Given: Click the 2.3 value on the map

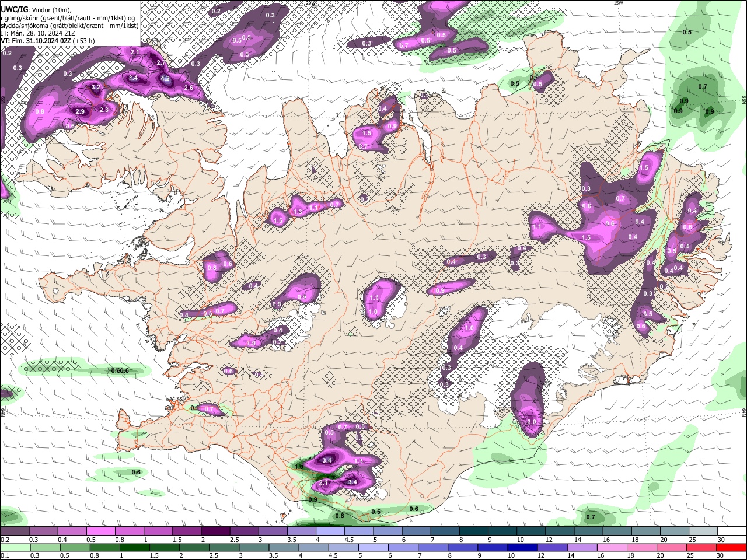Looking at the screenshot, I should point(104,109).
